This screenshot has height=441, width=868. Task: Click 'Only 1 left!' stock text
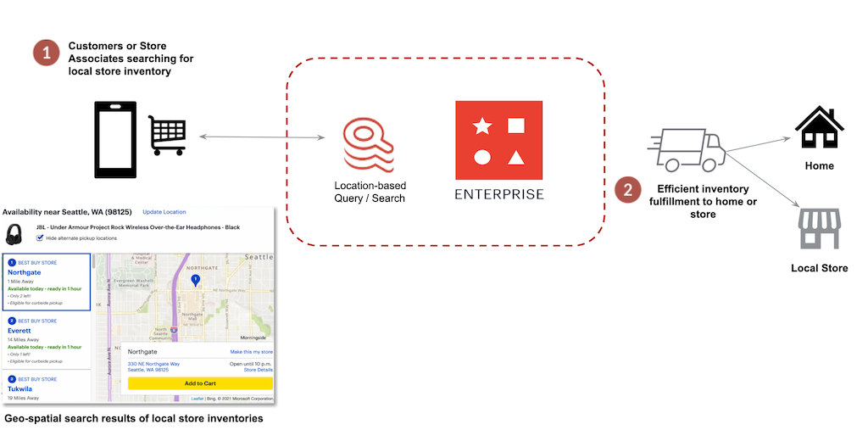coord(19,354)
